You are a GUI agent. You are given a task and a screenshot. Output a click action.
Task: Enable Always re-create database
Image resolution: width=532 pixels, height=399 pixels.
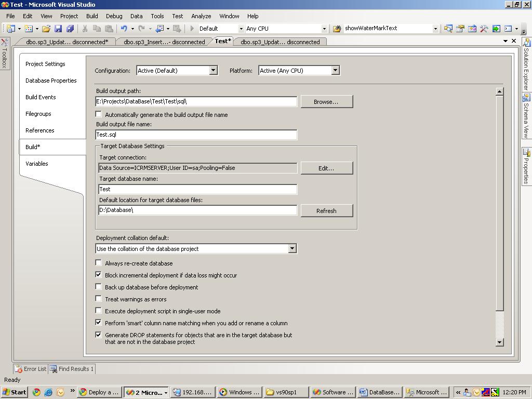tap(98, 262)
